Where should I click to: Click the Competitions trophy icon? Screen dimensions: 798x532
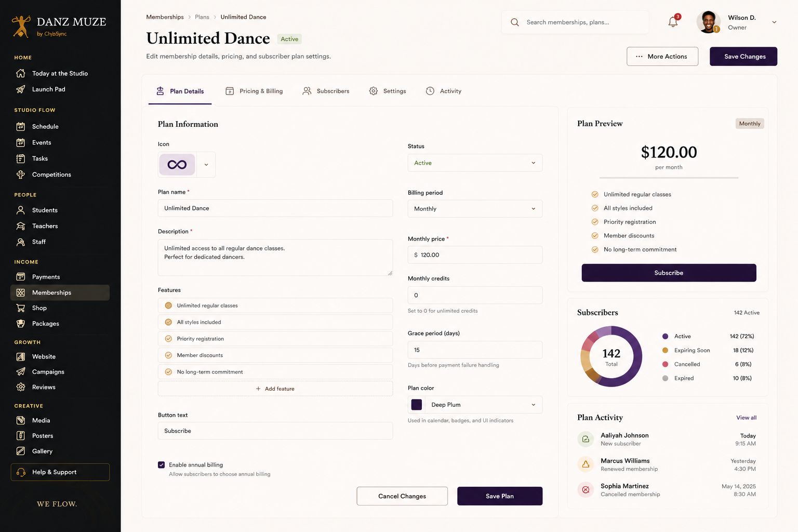21,175
